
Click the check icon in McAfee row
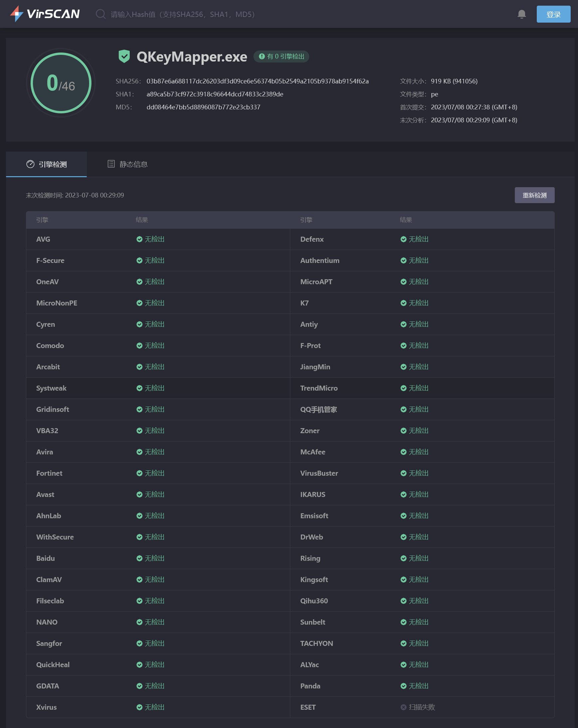pyautogui.click(x=403, y=452)
